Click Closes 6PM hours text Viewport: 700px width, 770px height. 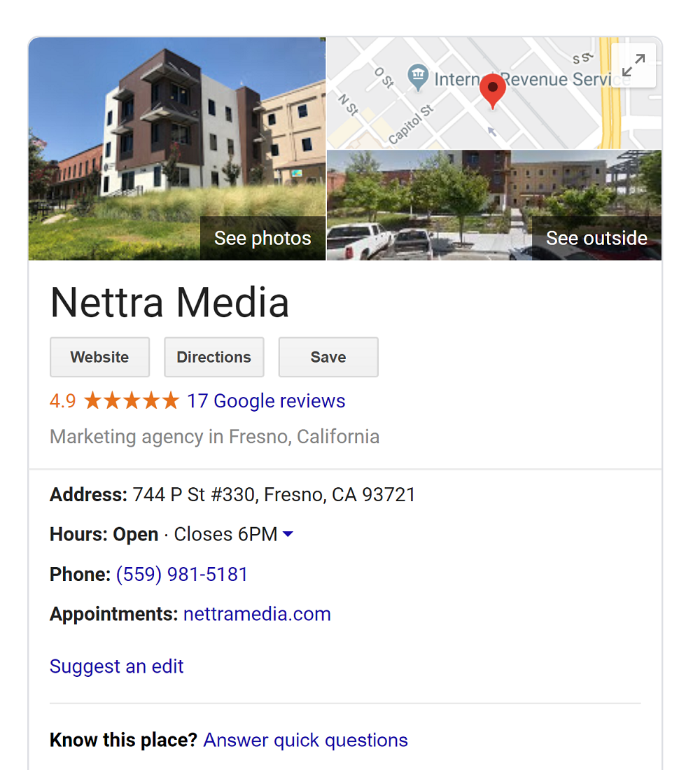225,534
